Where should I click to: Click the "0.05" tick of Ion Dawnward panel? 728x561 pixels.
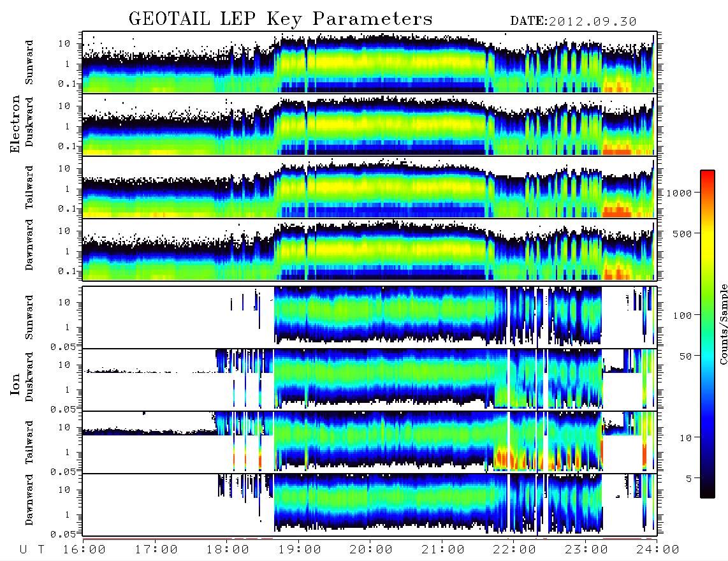[62, 534]
